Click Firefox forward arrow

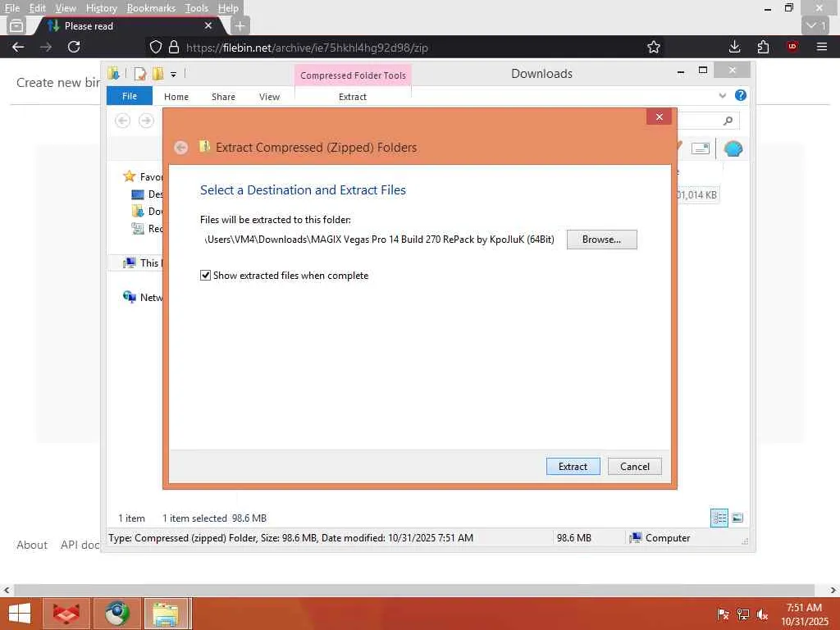tap(46, 47)
